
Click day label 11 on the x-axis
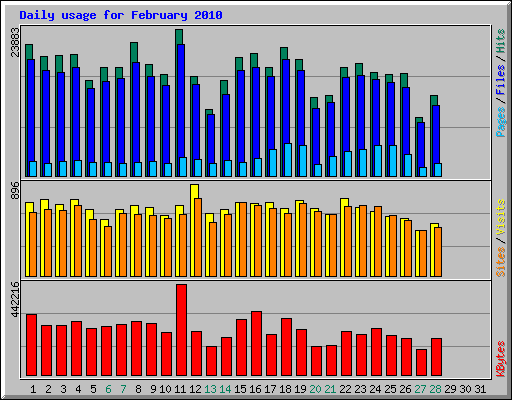point(180,389)
